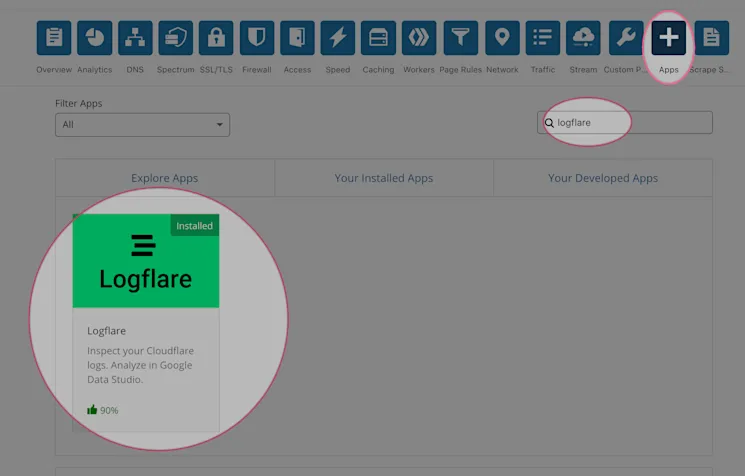
Task: Open the Spectrum icon
Action: pos(175,38)
